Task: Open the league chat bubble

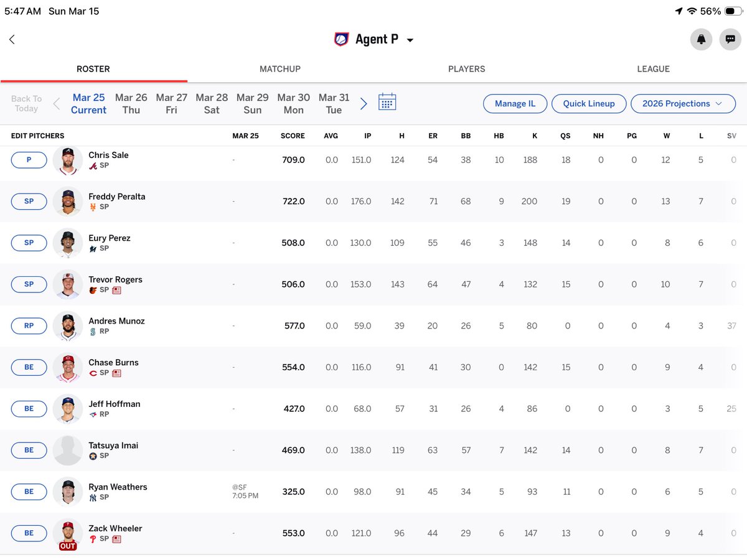Action: (x=730, y=39)
